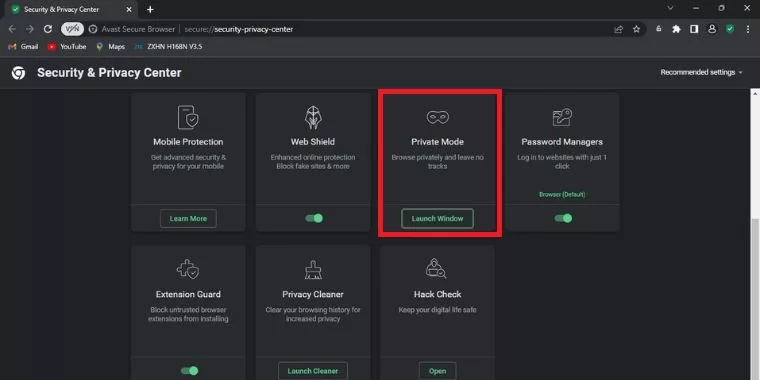760x380 pixels.
Task: Click the green Avast shield toolbar icon
Action: pyautogui.click(x=730, y=29)
